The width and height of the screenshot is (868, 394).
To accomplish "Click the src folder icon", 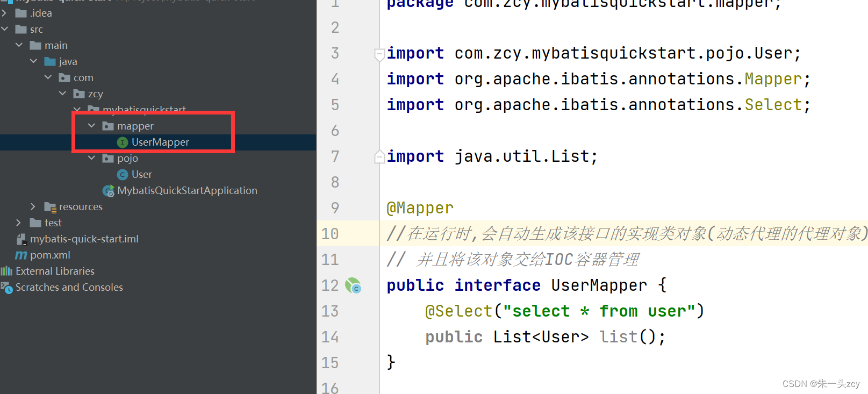I will tap(21, 29).
